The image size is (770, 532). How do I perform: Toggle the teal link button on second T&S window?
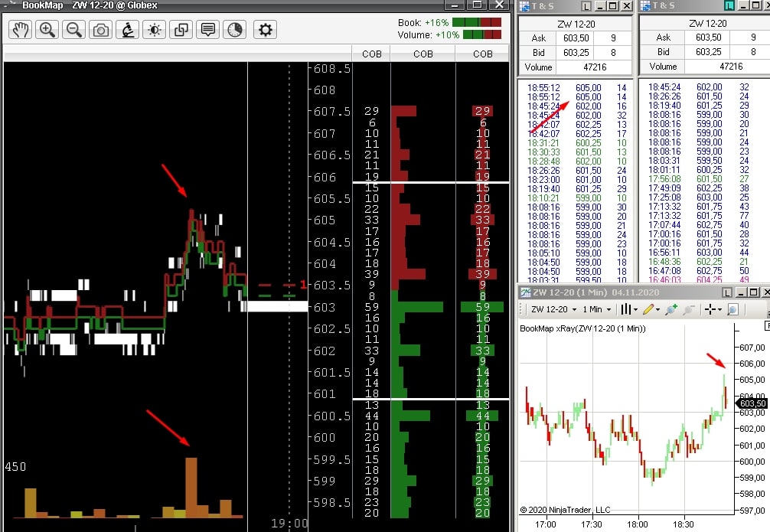tap(729, 5)
